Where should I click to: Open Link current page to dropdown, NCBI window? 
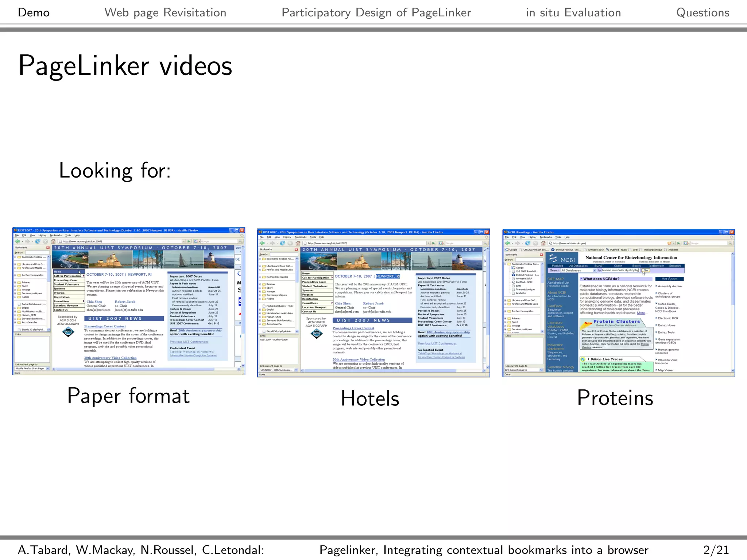[x=541, y=370]
